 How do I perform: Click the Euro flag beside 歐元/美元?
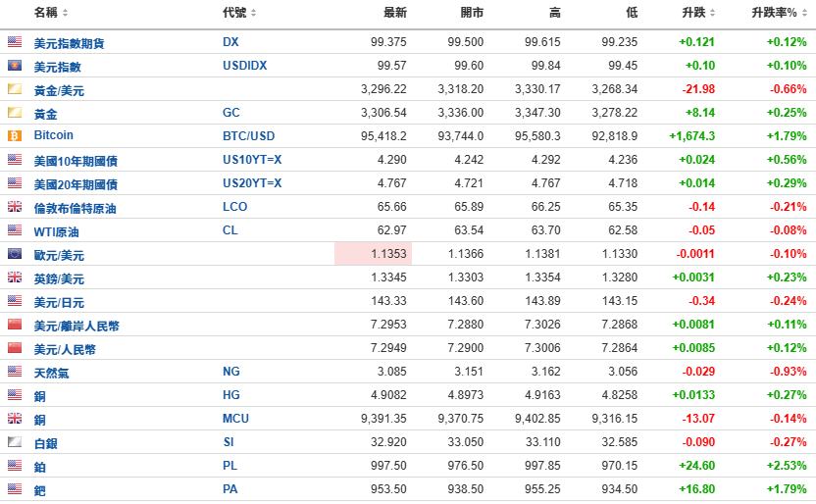pyautogui.click(x=15, y=254)
